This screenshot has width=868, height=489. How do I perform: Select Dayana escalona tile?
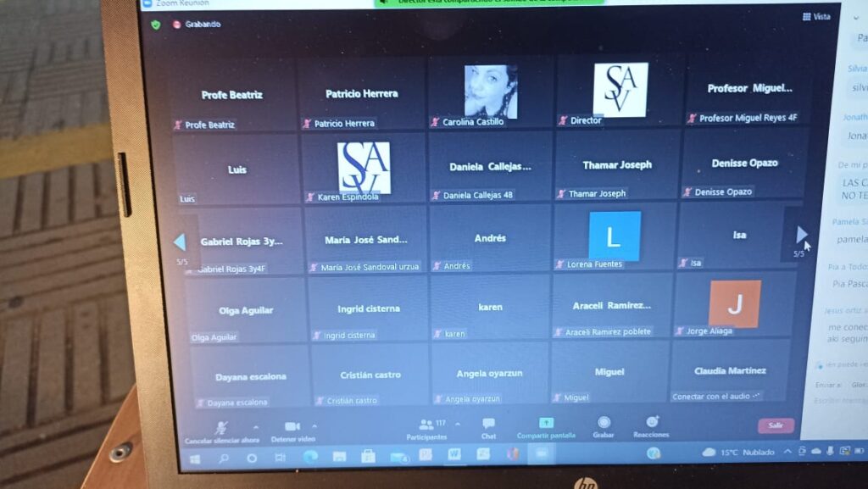click(250, 376)
